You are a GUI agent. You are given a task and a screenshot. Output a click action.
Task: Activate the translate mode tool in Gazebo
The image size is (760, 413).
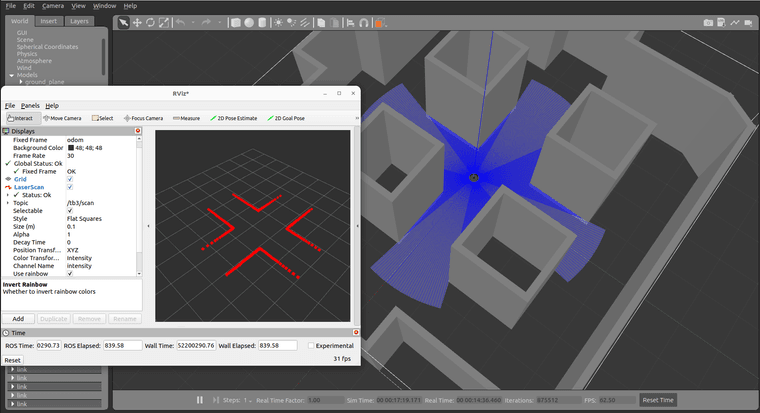pyautogui.click(x=137, y=23)
